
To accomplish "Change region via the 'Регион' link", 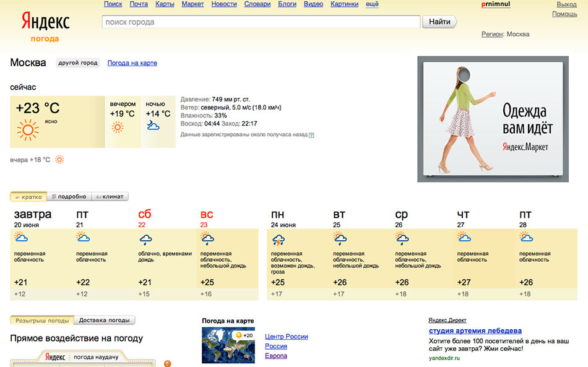I will tap(492, 34).
